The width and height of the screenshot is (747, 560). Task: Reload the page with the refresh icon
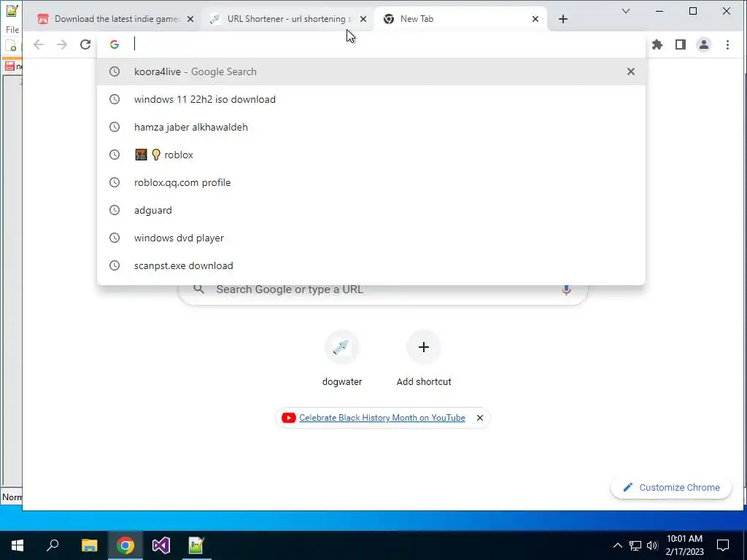coord(85,44)
